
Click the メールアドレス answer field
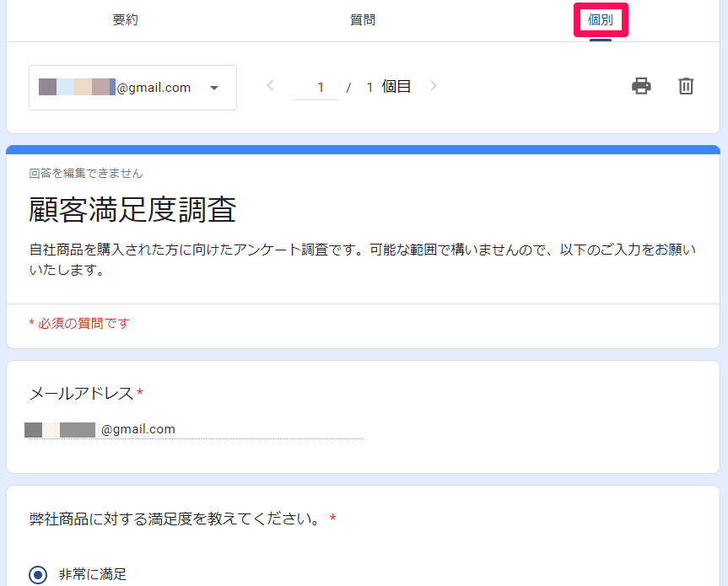[x=196, y=430]
